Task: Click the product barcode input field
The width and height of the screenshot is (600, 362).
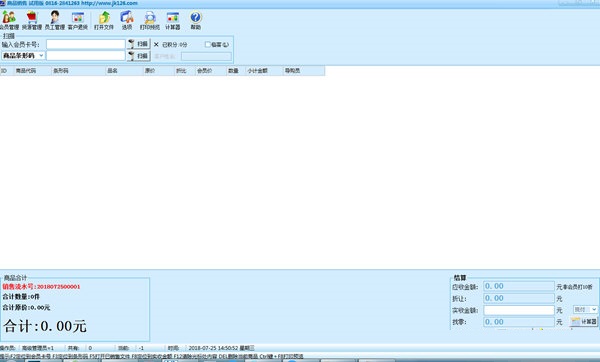Action: click(86, 56)
